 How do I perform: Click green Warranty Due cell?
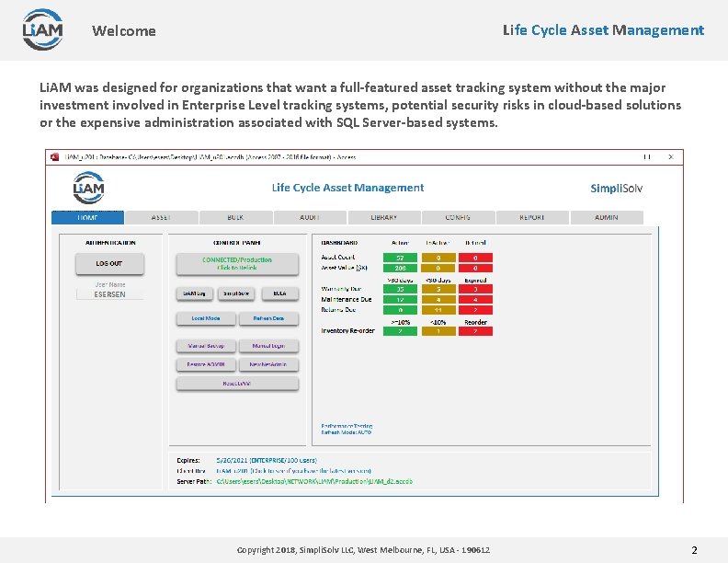coord(400,289)
